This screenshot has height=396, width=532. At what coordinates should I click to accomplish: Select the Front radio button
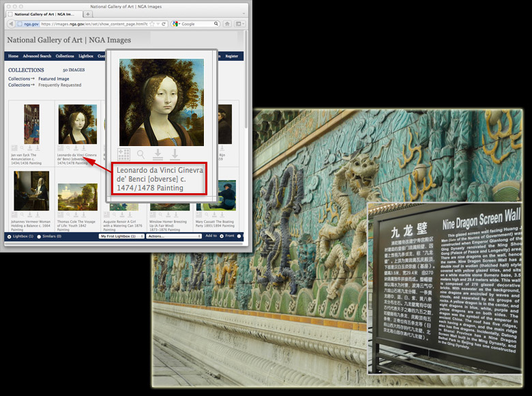222,236
